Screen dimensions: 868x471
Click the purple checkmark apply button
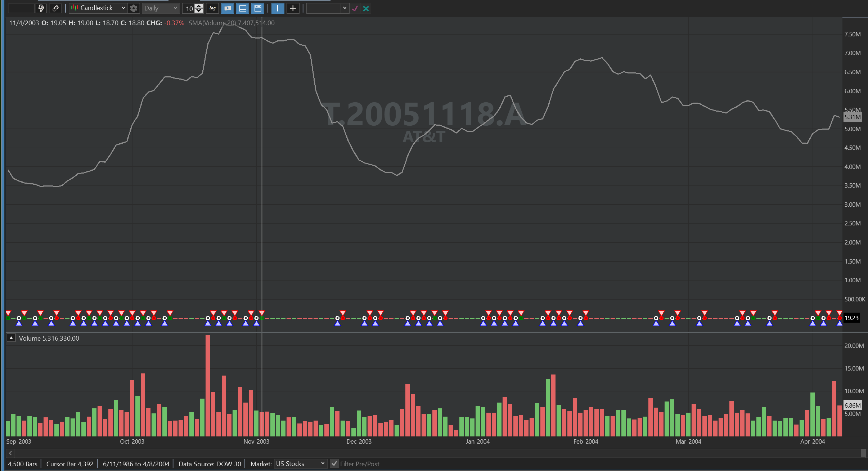(x=355, y=8)
